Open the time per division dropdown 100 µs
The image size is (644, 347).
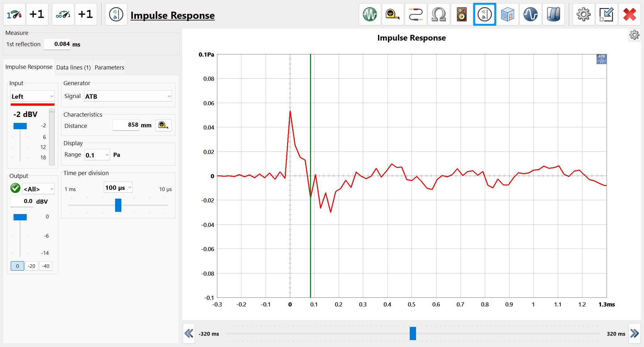pos(118,188)
